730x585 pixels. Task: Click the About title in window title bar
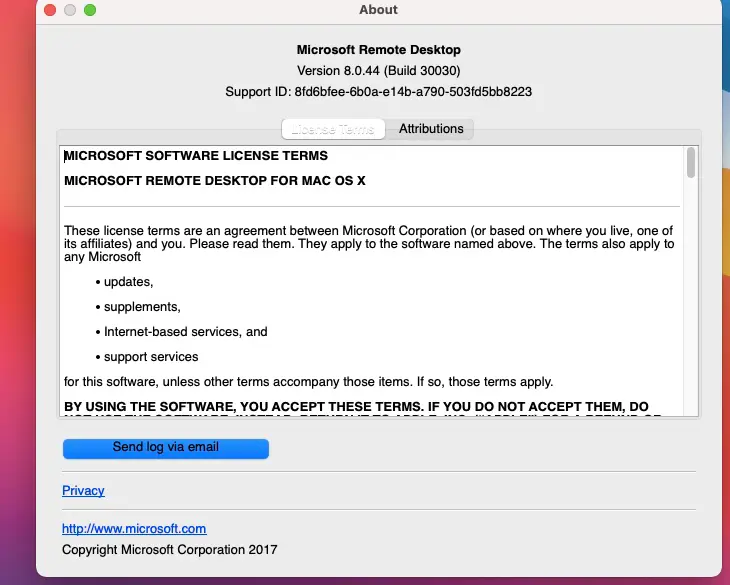point(379,10)
